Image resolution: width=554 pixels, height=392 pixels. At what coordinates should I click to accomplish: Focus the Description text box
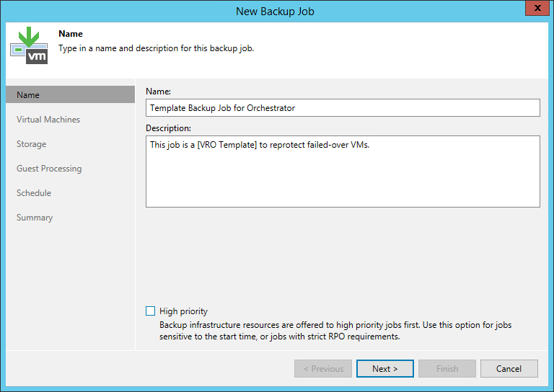click(x=343, y=171)
